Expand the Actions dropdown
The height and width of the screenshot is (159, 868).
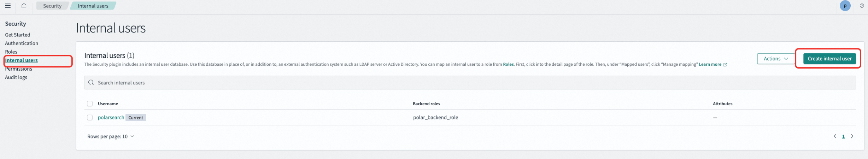point(775,59)
